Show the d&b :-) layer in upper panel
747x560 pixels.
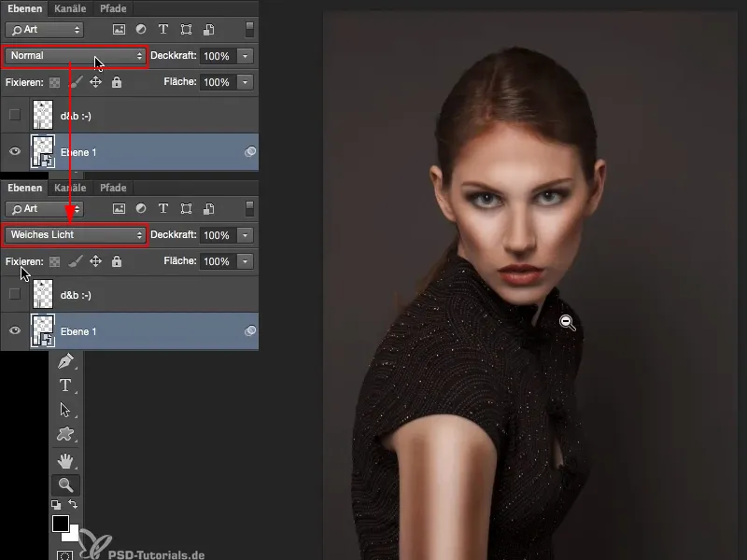click(x=13, y=115)
